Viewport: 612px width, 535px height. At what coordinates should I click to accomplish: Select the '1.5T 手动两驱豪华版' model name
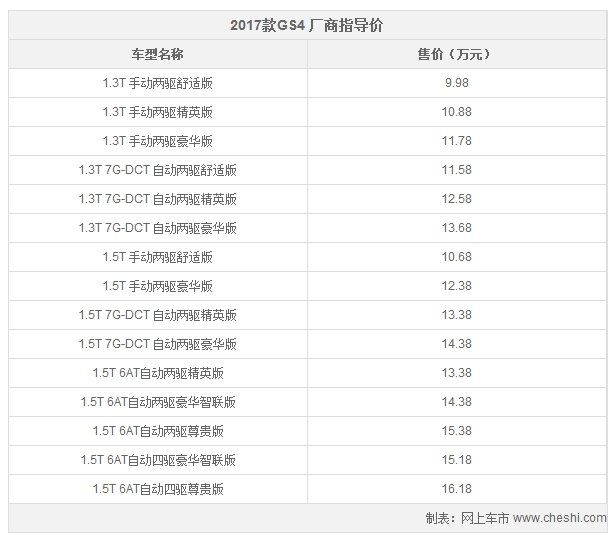click(x=158, y=286)
